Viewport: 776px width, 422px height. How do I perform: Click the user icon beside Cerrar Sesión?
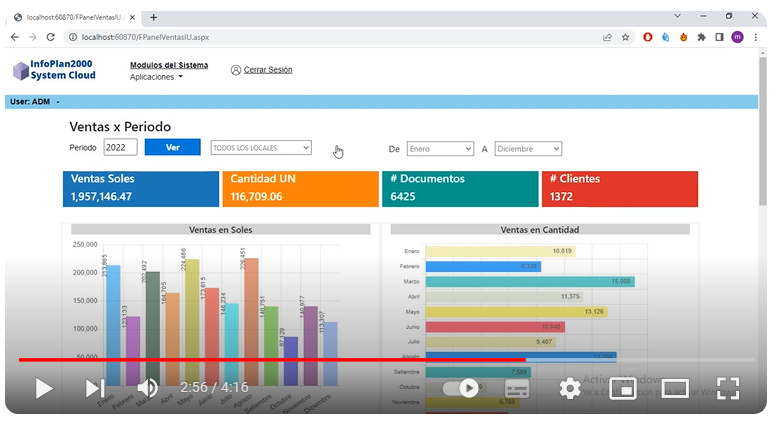(x=236, y=70)
